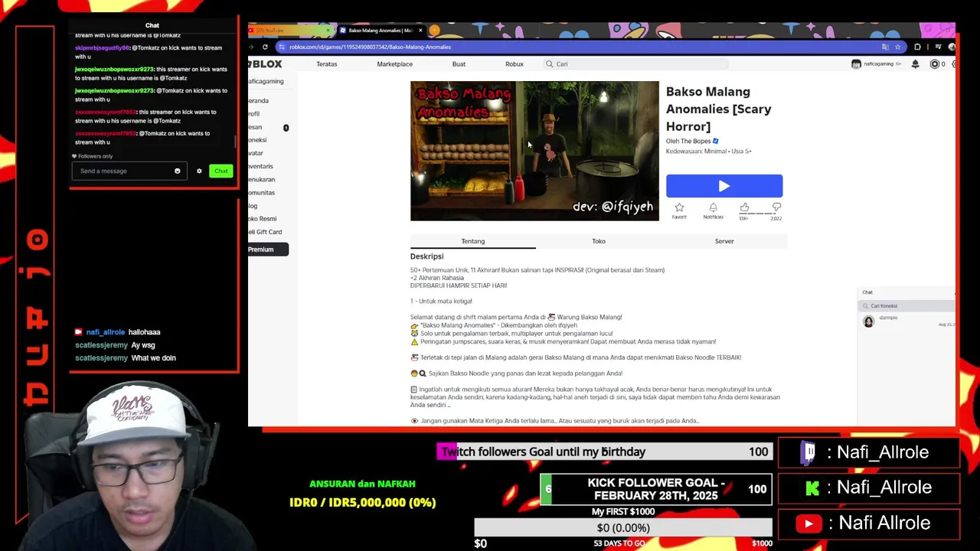980x551 pixels.
Task: Open the Robux navigation item
Action: point(514,64)
